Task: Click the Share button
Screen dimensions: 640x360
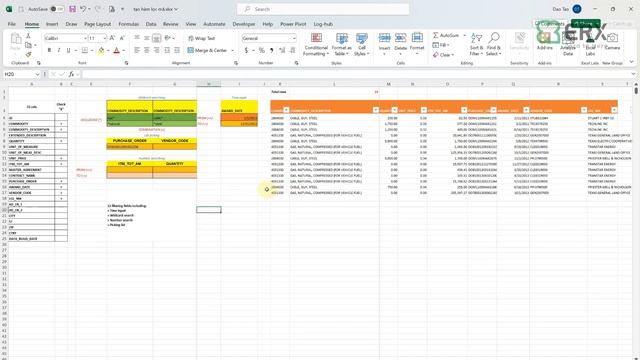Action: (x=586, y=24)
